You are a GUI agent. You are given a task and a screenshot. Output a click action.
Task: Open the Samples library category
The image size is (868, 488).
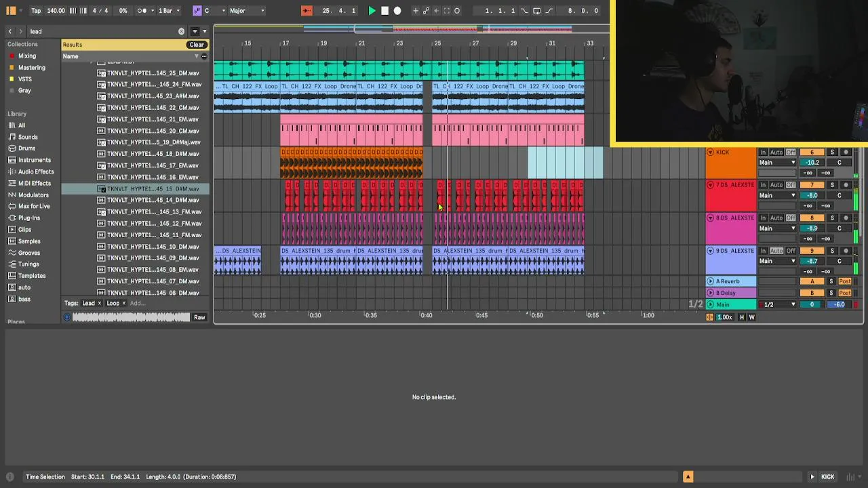click(29, 241)
